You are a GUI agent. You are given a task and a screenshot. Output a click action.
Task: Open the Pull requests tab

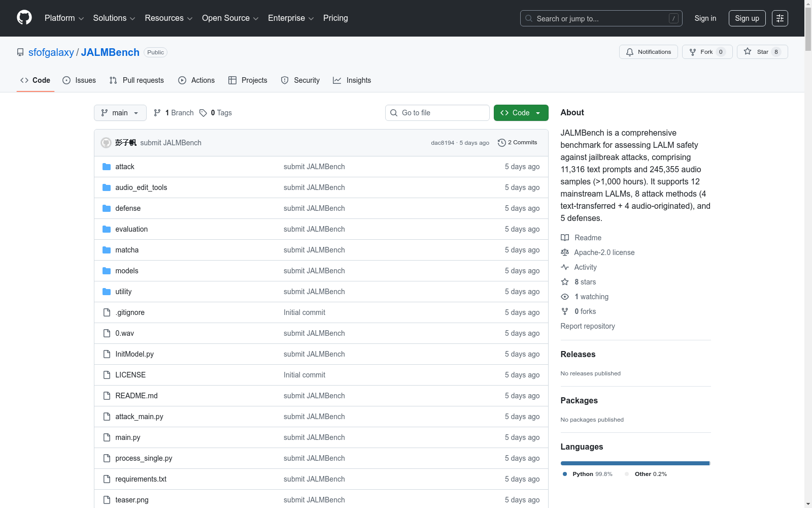[137, 80]
